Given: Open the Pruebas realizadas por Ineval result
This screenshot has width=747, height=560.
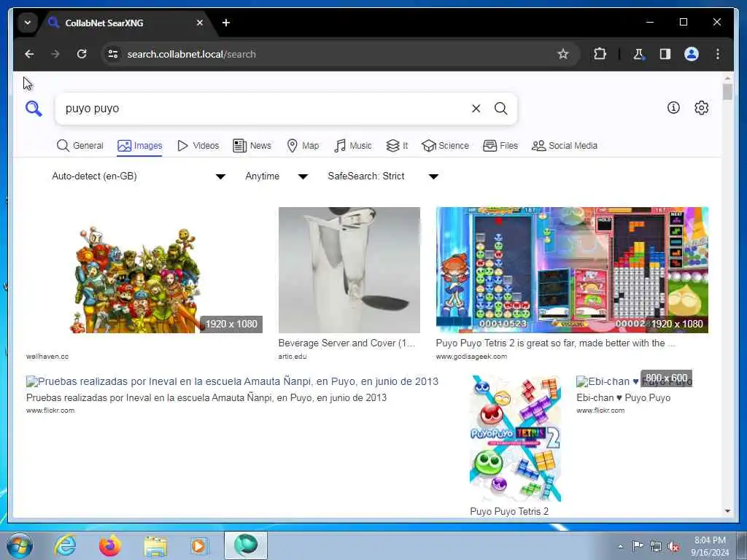Looking at the screenshot, I should pyautogui.click(x=232, y=381).
